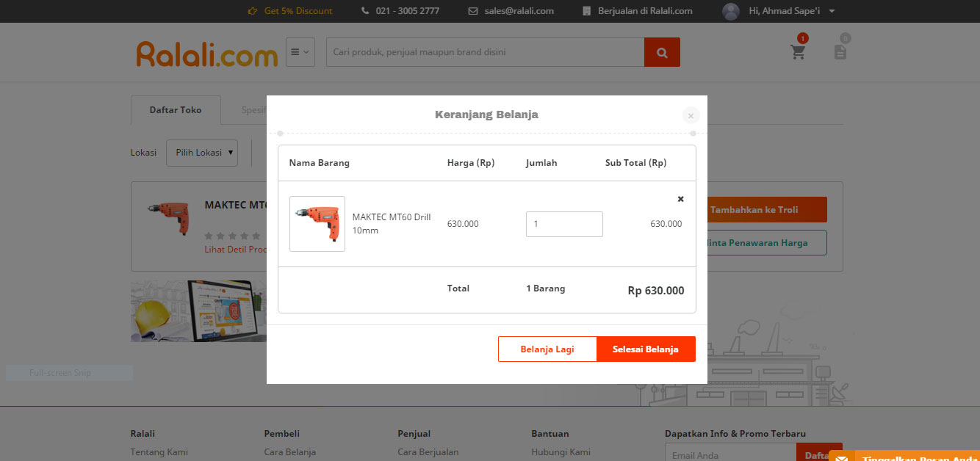Viewport: 980px width, 461px height.
Task: Close the Keranjang Belanja dialog
Action: coord(691,116)
